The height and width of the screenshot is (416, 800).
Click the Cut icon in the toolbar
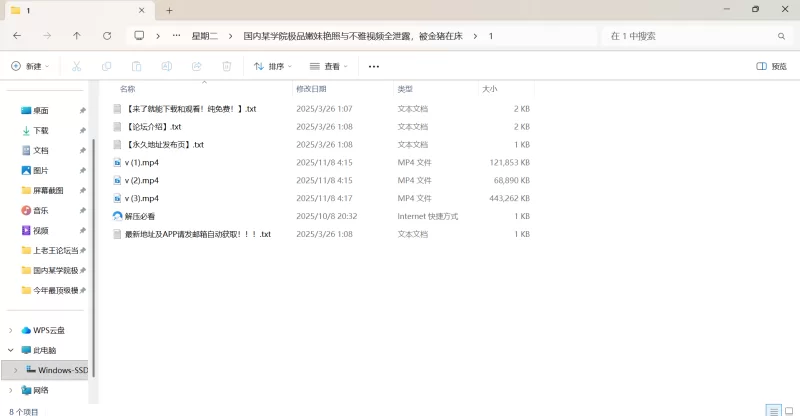point(76,66)
